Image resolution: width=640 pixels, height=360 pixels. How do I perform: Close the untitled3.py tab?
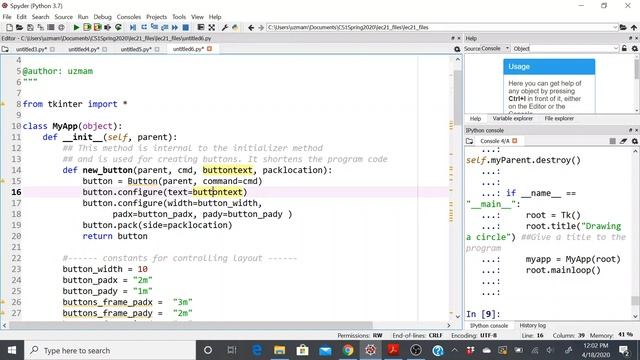coord(52,49)
